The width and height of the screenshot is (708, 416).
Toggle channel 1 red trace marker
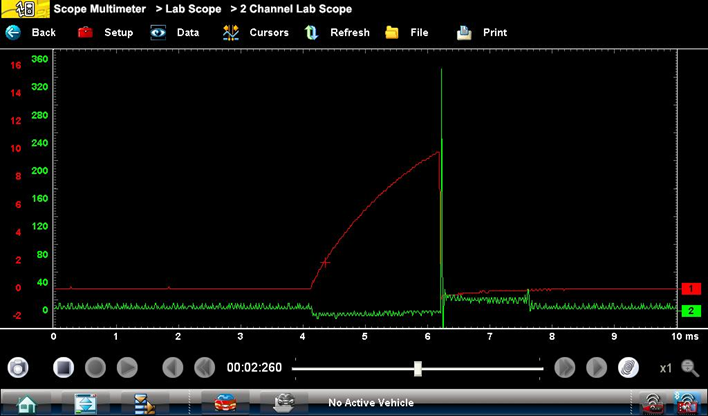(690, 288)
